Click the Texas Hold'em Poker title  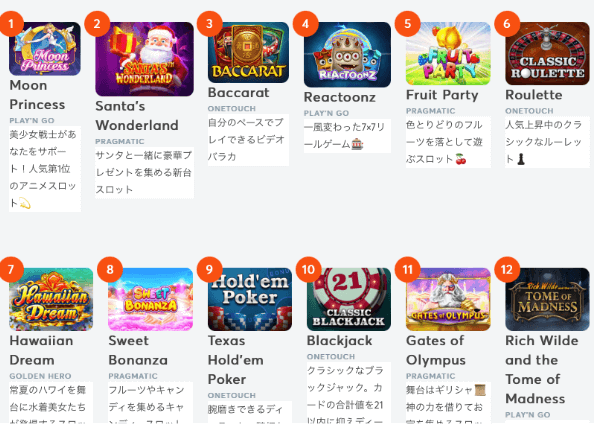pyautogui.click(x=236, y=360)
